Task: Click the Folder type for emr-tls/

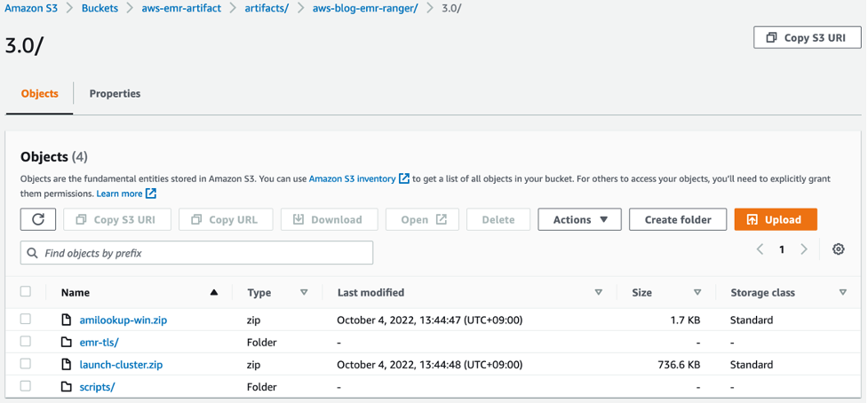Action: tap(262, 342)
